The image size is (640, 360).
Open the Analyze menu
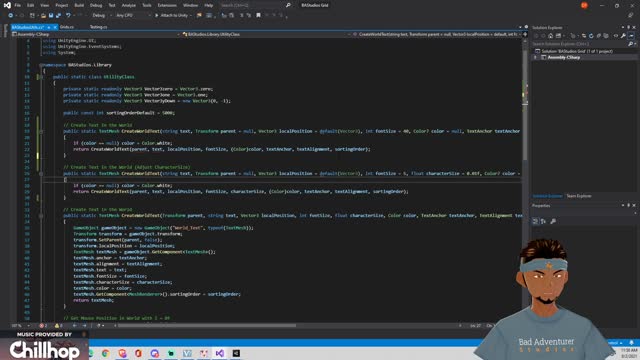pyautogui.click(x=129, y=5)
